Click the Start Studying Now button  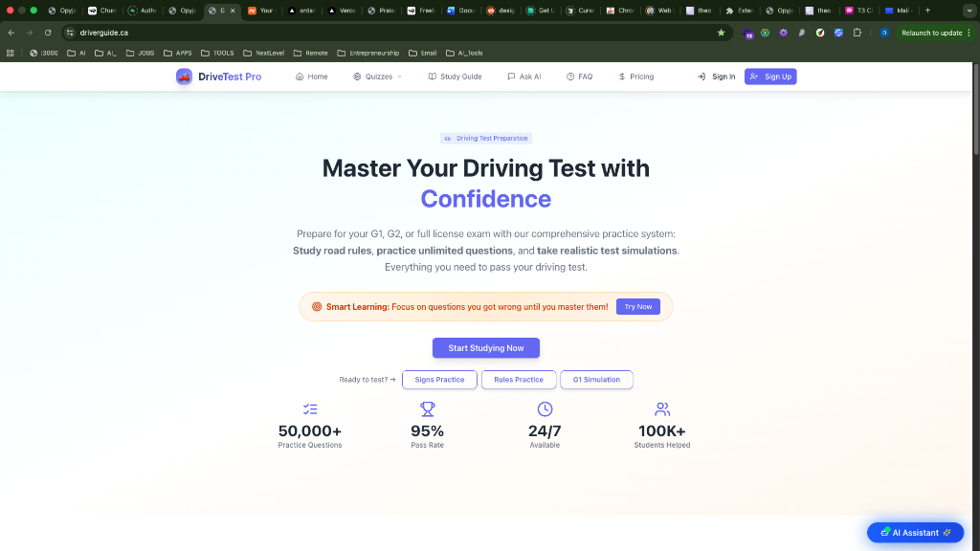click(485, 347)
